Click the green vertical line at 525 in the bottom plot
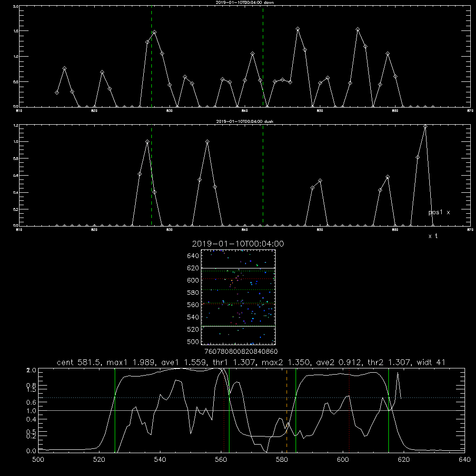Viewport: 476px width, 476px height. [115, 410]
